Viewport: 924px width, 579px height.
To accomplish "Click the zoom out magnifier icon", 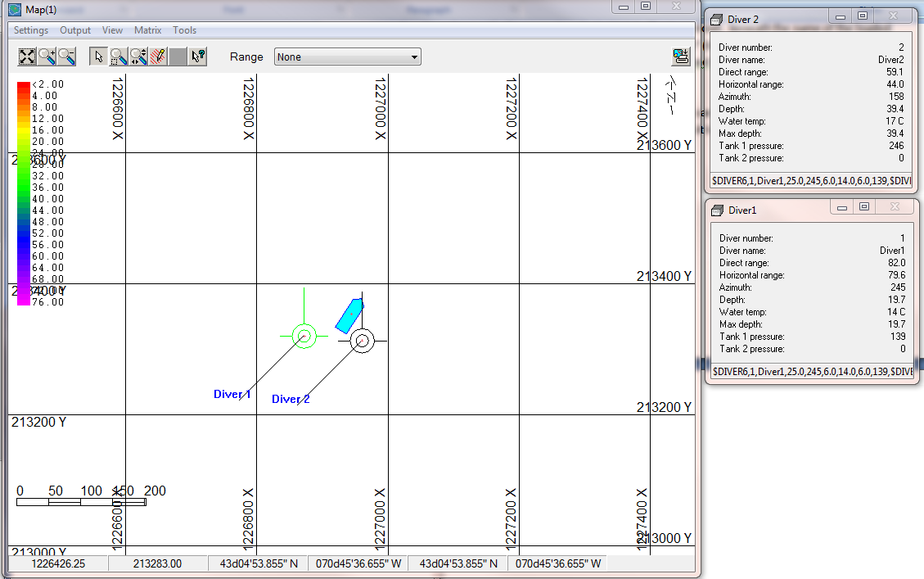I will (66, 57).
